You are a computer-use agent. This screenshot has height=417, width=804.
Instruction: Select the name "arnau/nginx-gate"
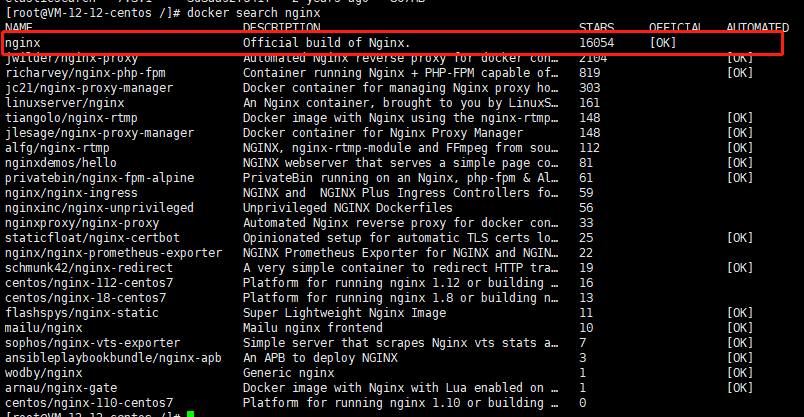(x=61, y=388)
